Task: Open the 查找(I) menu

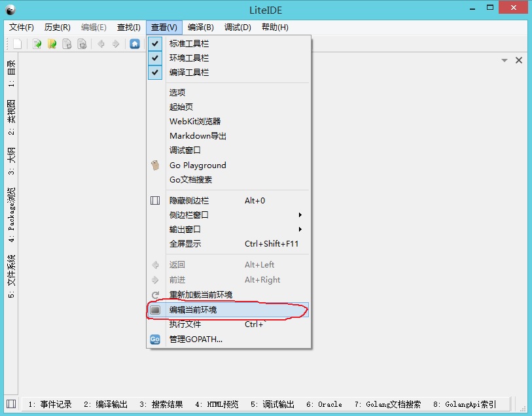Action: click(x=129, y=27)
